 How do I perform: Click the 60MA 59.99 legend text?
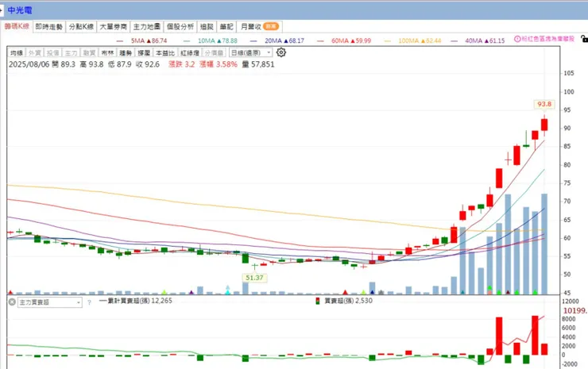[x=351, y=40]
